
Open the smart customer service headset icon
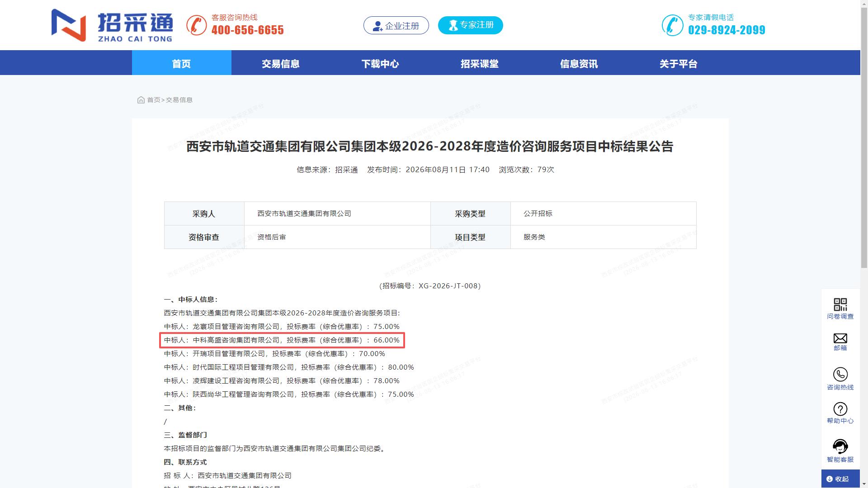click(x=840, y=446)
